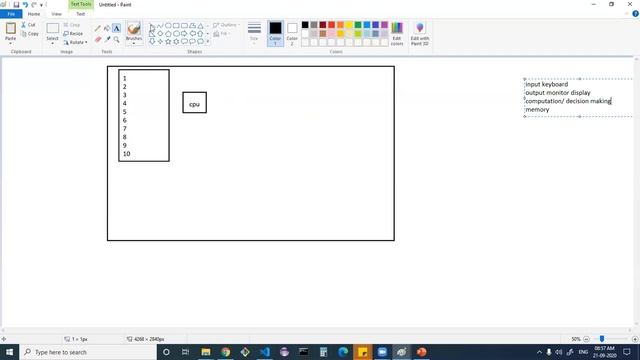Open the Size line thickness dropdown
This screenshot has width=640, height=360.
click(254, 33)
